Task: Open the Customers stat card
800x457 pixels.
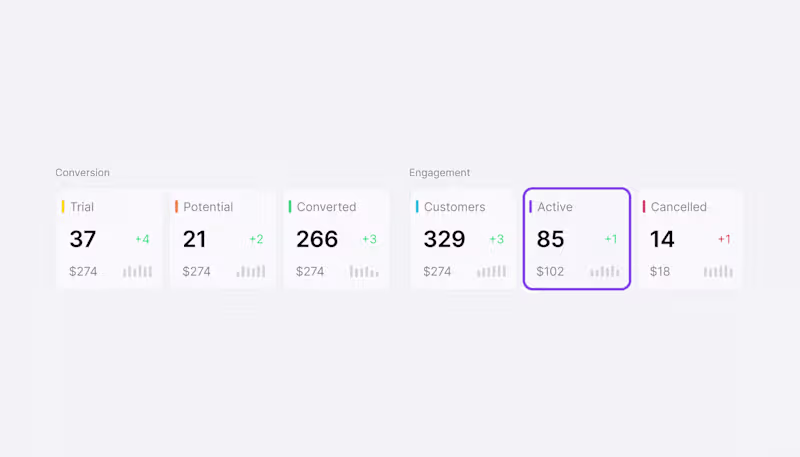Action: (x=463, y=240)
